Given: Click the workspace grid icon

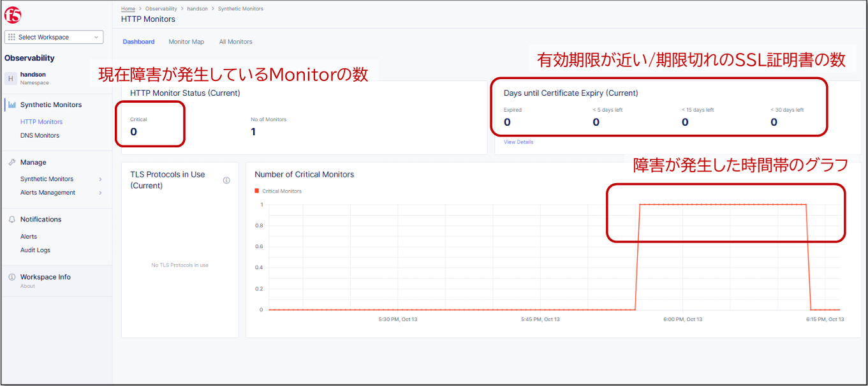Looking at the screenshot, I should pos(12,37).
